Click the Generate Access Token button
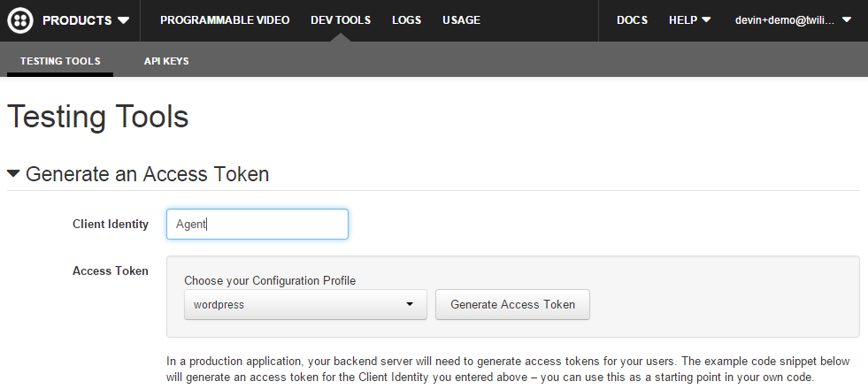 [512, 304]
